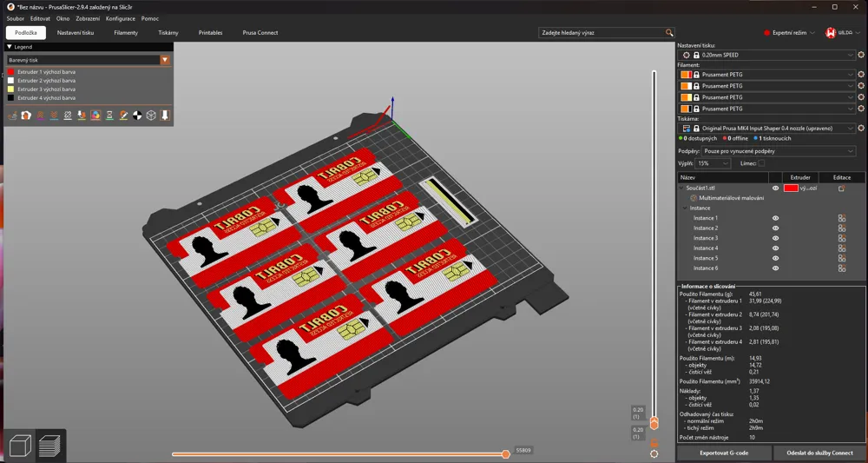Open Multimateriálové malování painting item
This screenshot has height=463, width=868.
click(x=731, y=198)
